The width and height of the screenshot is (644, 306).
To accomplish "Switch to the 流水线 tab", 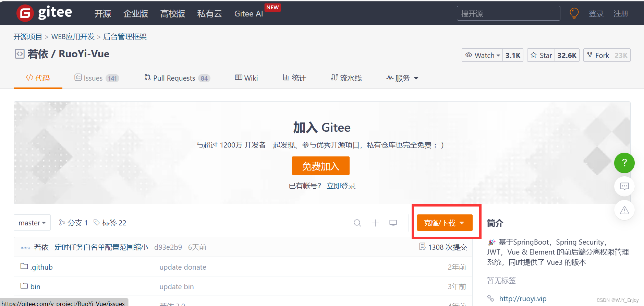I will (x=346, y=78).
